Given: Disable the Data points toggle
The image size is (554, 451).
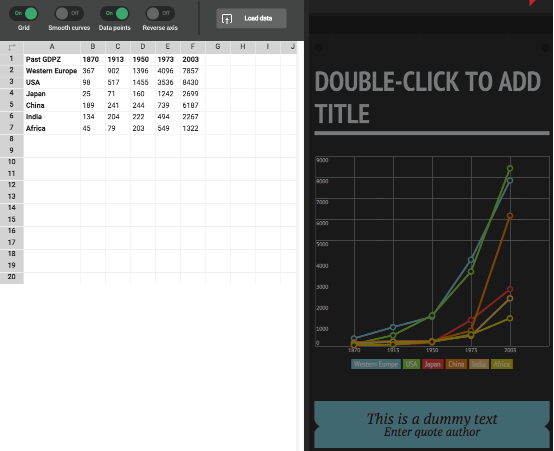Looking at the screenshot, I should [x=114, y=13].
